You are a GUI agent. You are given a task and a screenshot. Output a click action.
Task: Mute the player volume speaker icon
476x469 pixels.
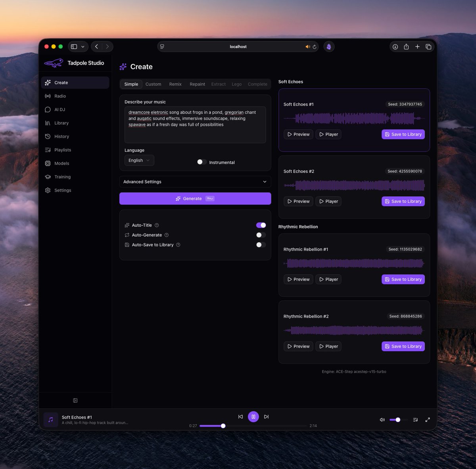[382, 420]
